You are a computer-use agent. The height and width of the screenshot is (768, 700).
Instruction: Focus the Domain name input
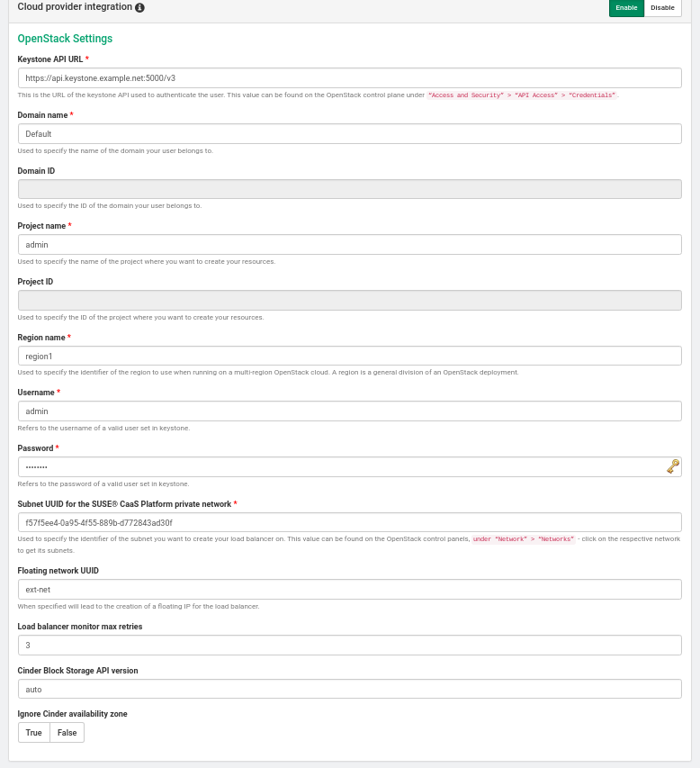tap(349, 133)
